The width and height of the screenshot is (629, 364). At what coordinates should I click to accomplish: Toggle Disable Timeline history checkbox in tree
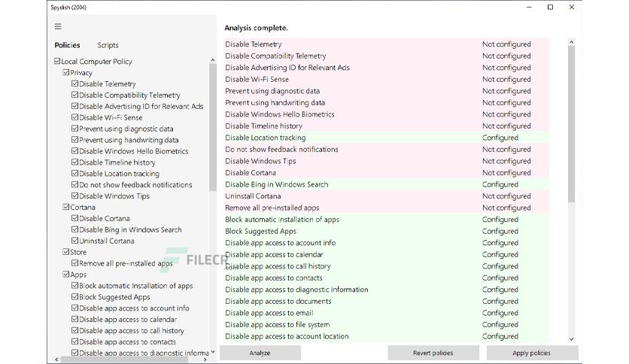click(74, 162)
